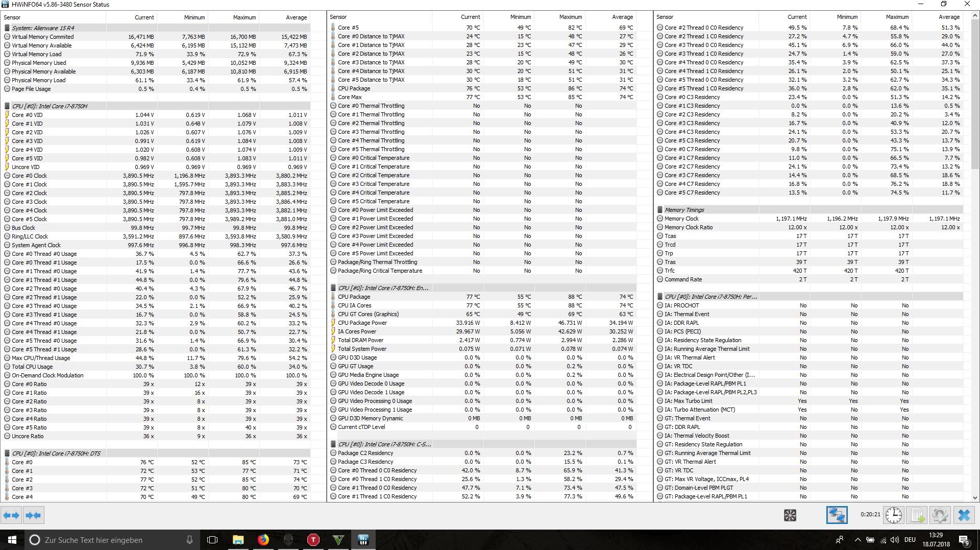Select the CPU i7-8750H: DTS group

click(x=155, y=453)
